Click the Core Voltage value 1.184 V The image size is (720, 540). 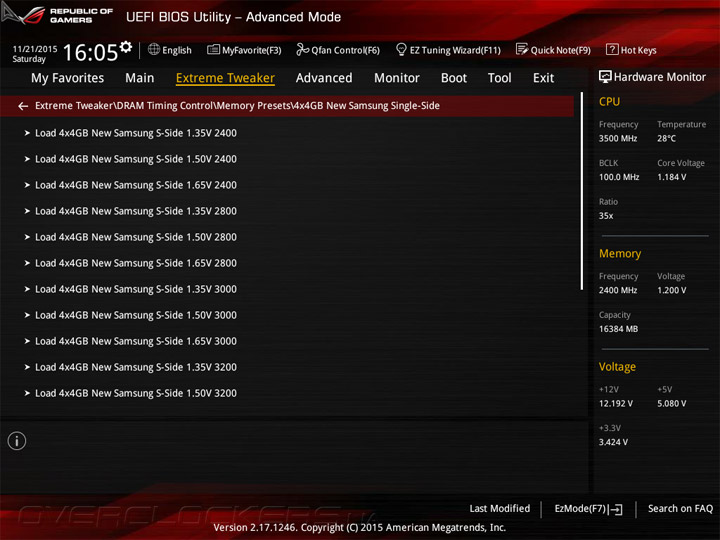pyautogui.click(x=671, y=177)
